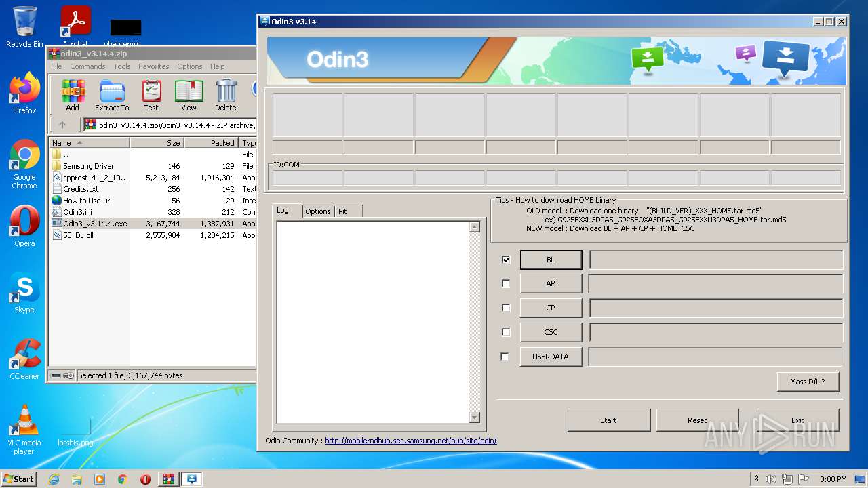Check the CSC checkbox in Odin3
868x488 pixels.
pyautogui.click(x=506, y=332)
